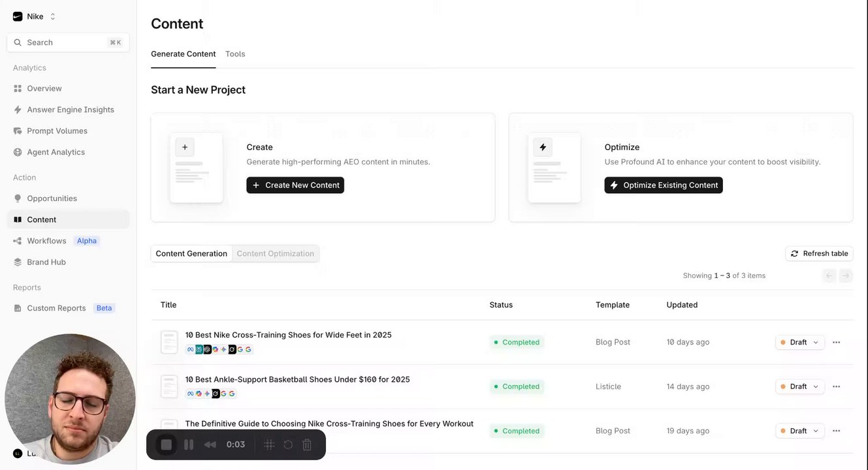The width and height of the screenshot is (868, 470).
Task: Delete the recording with trash icon
Action: tap(307, 445)
